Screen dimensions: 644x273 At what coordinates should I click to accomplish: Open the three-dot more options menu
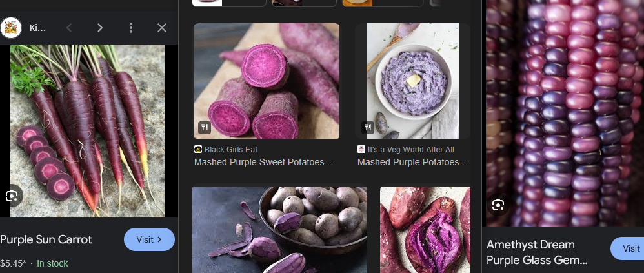point(130,28)
